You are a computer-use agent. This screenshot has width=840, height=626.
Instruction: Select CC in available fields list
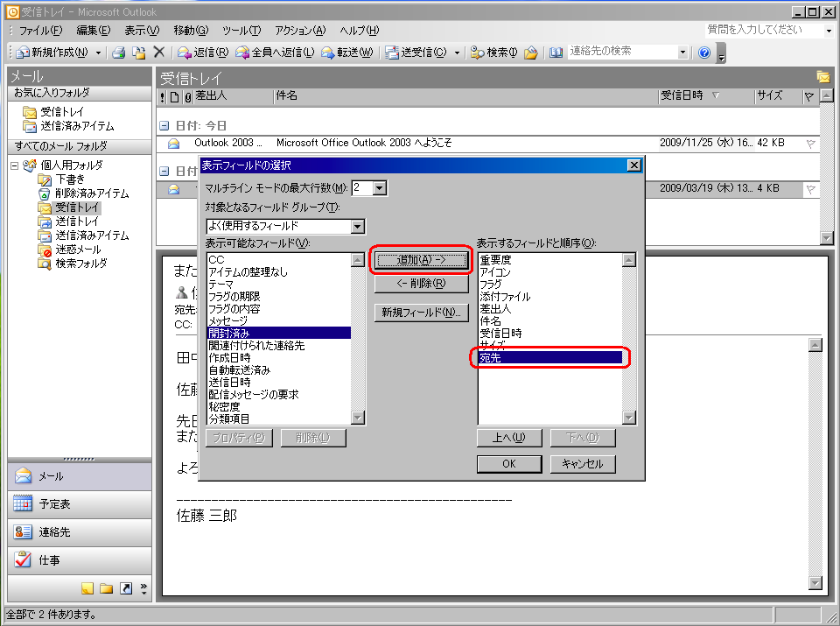click(278, 259)
